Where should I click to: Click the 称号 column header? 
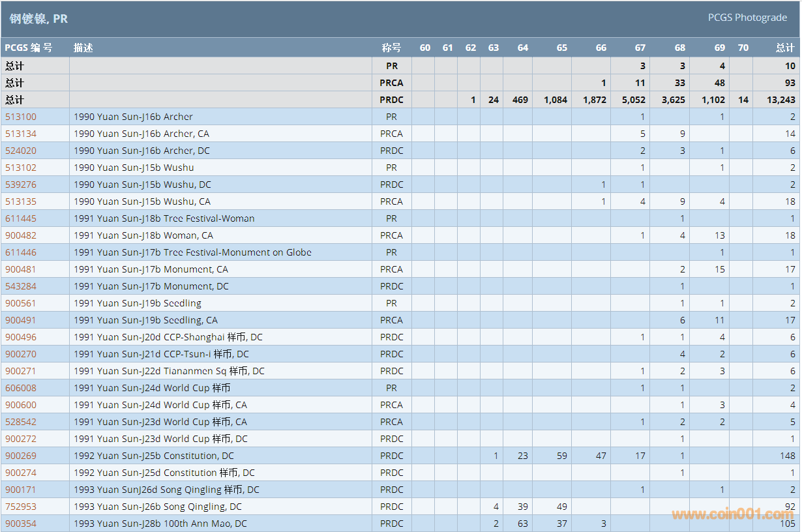pyautogui.click(x=391, y=48)
